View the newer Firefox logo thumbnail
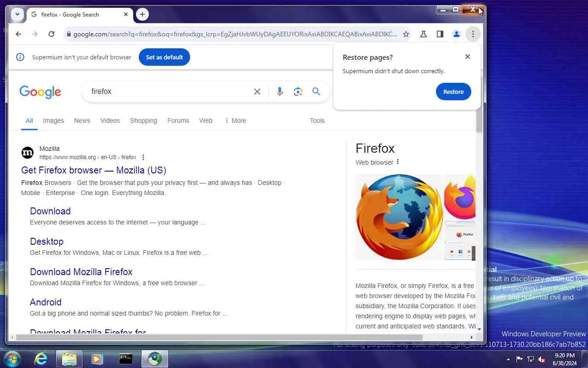 (x=460, y=196)
